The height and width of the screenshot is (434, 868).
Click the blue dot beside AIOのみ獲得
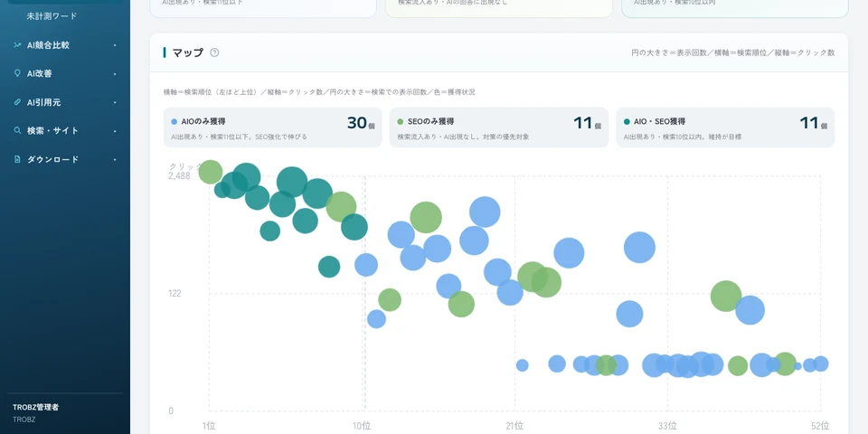point(175,121)
